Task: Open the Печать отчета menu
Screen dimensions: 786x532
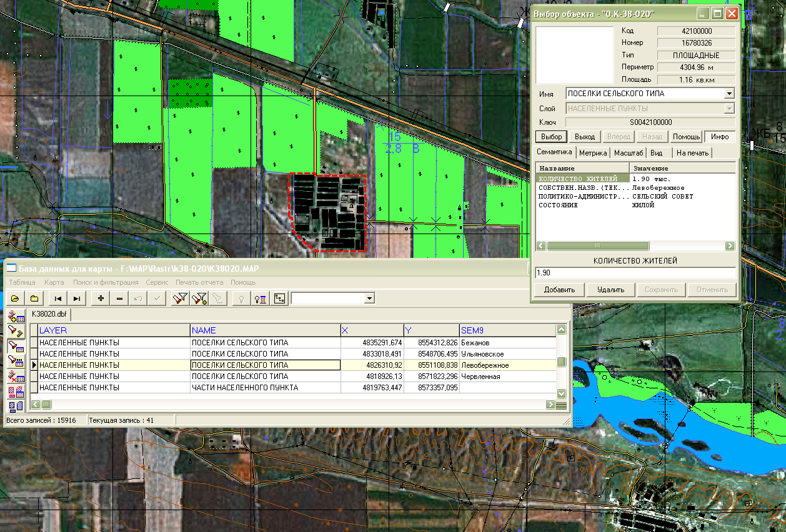Action: pyautogui.click(x=199, y=282)
